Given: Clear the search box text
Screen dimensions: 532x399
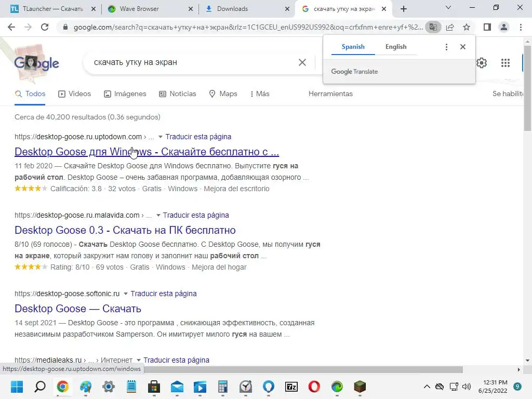Looking at the screenshot, I should point(302,62).
